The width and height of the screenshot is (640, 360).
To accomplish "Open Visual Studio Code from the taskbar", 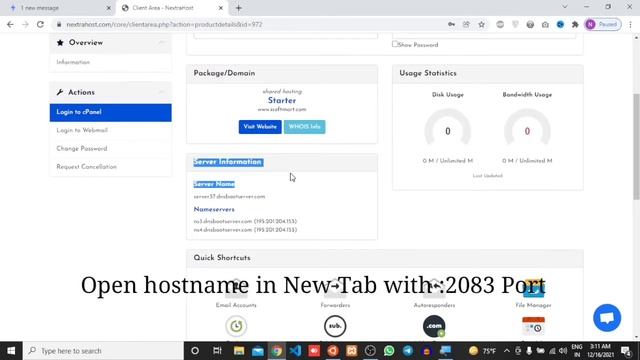I will pos(295,351).
